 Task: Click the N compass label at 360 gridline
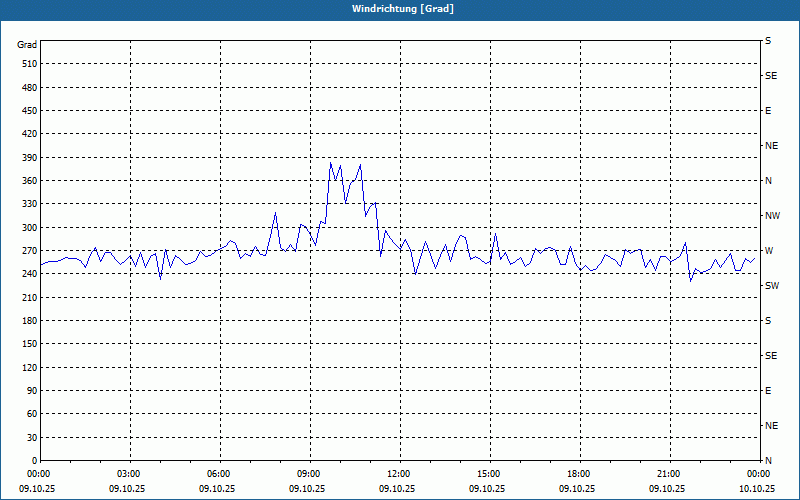(768, 181)
